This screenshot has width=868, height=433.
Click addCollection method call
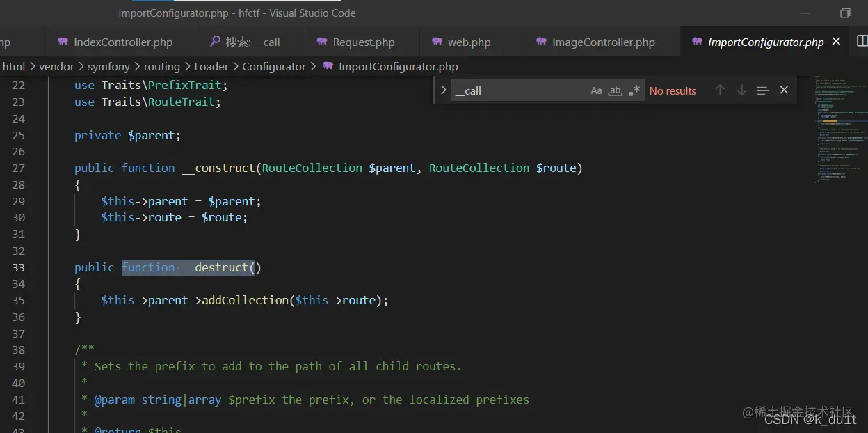(245, 300)
